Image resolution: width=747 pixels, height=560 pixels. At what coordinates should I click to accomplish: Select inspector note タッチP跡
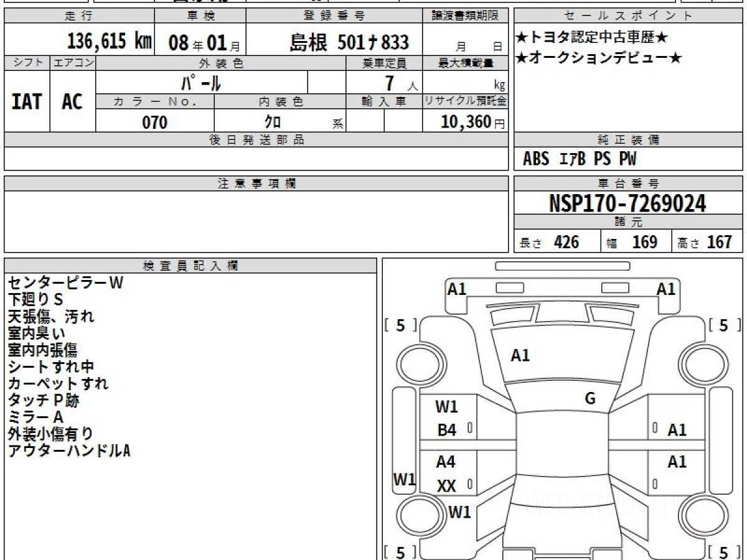(43, 400)
